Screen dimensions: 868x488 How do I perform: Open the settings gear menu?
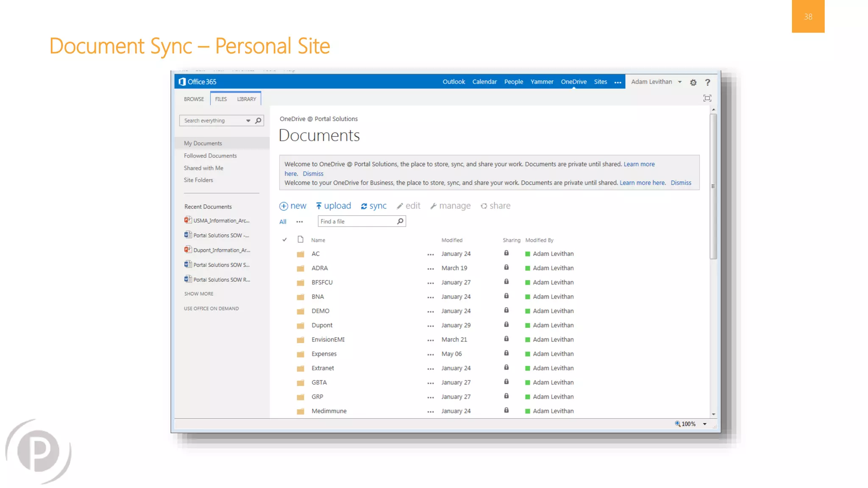[693, 83]
